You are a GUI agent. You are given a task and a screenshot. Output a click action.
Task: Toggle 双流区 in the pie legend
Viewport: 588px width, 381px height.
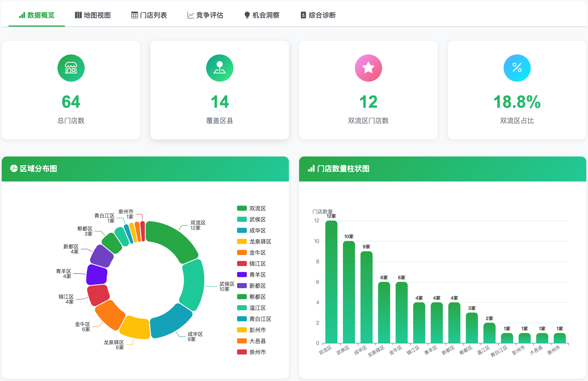point(252,208)
